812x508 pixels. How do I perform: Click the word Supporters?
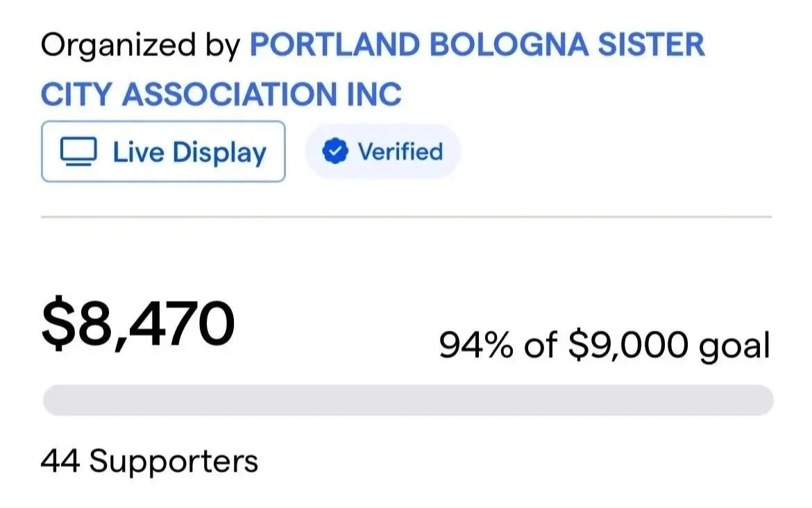174,462
